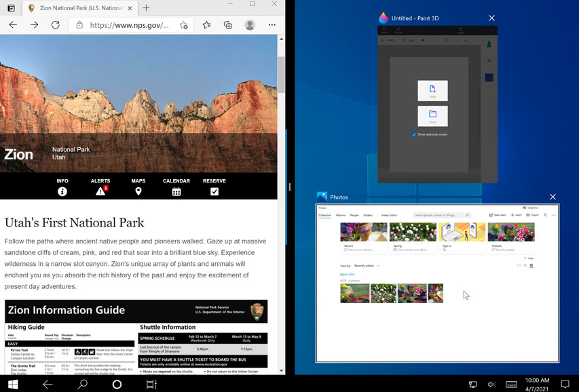
Task: Select the dark blue color swatch in Paint 3D
Action: [489, 78]
